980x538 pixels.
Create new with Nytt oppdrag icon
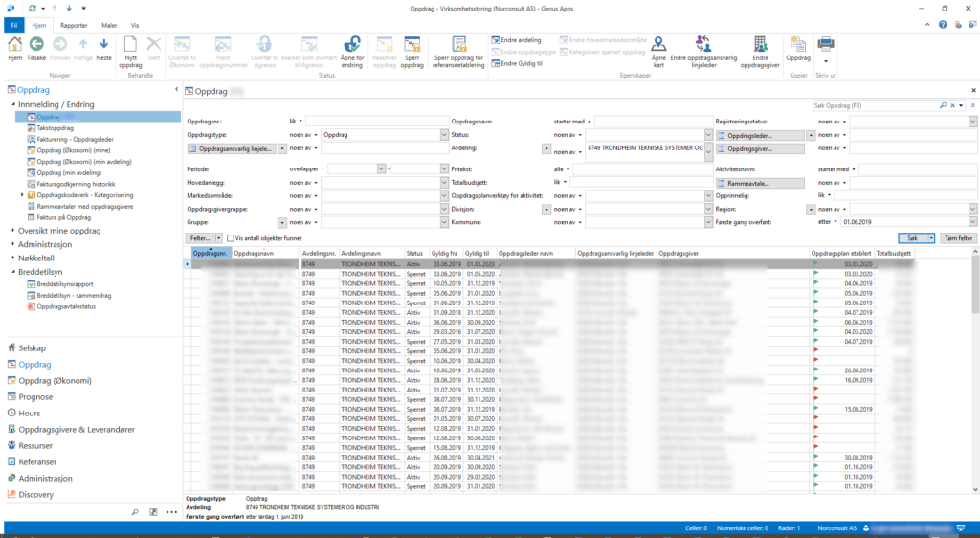coord(130,44)
